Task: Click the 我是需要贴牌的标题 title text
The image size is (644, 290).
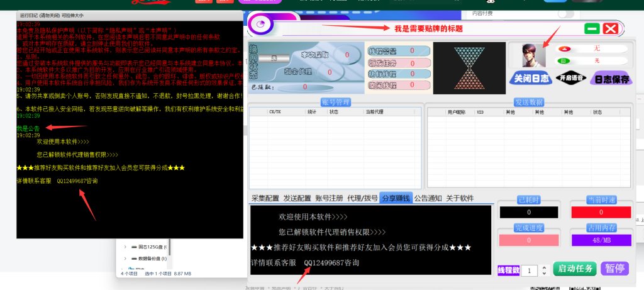Action: [428, 29]
